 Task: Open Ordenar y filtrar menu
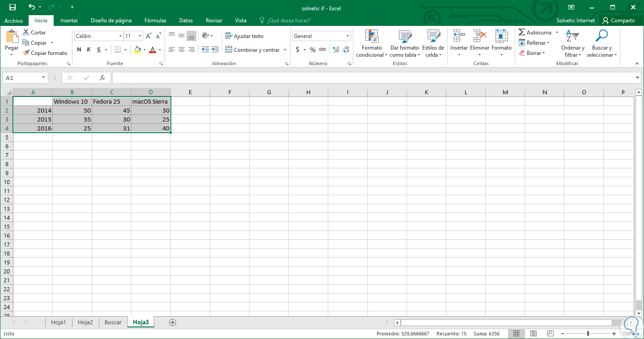573,43
